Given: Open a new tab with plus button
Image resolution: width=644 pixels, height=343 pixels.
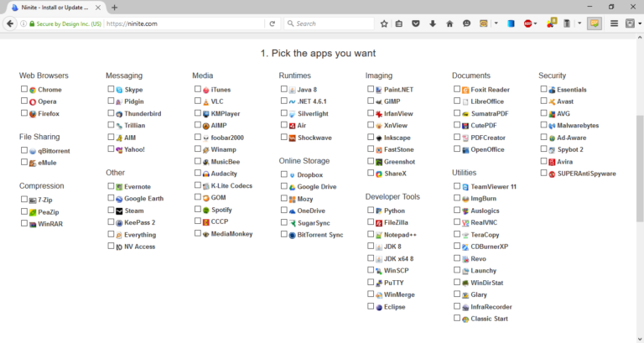Looking at the screenshot, I should pos(115,8).
